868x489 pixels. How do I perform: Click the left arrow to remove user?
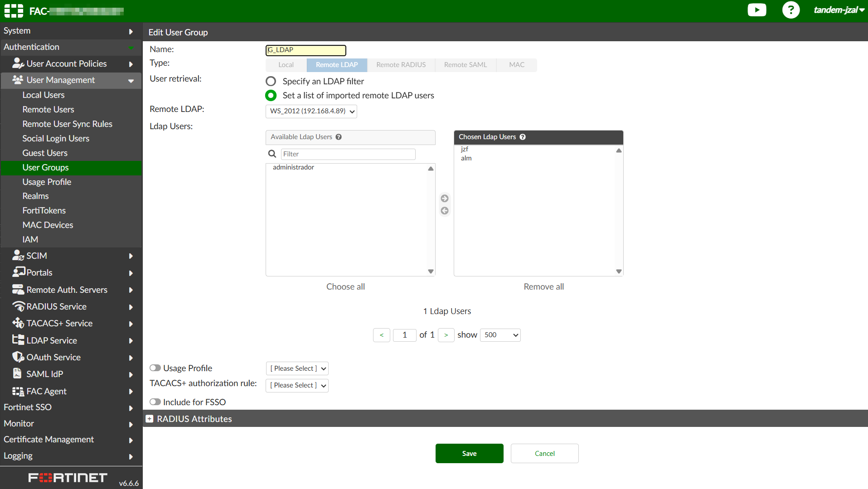tap(445, 211)
